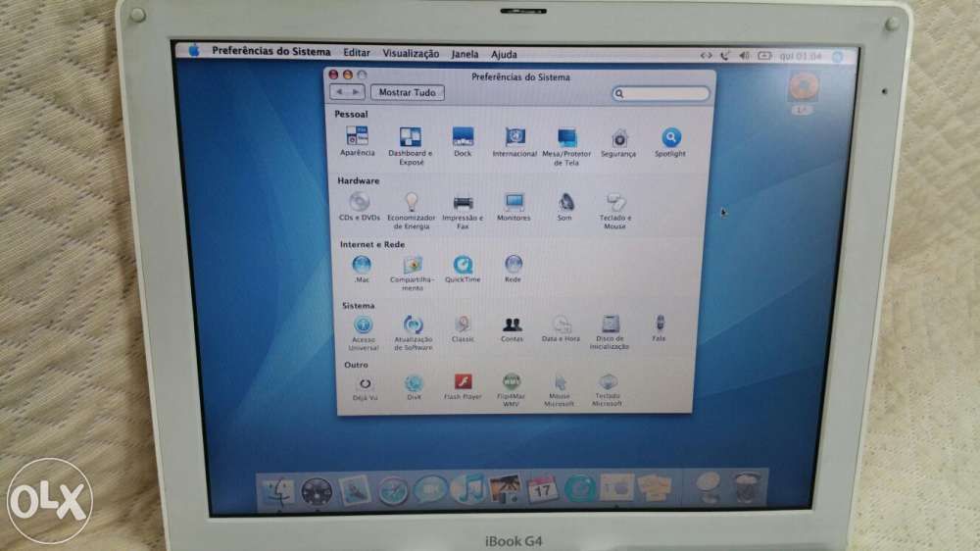Open iPhoto from the Dock
Image resolution: width=980 pixels, height=551 pixels.
click(505, 488)
